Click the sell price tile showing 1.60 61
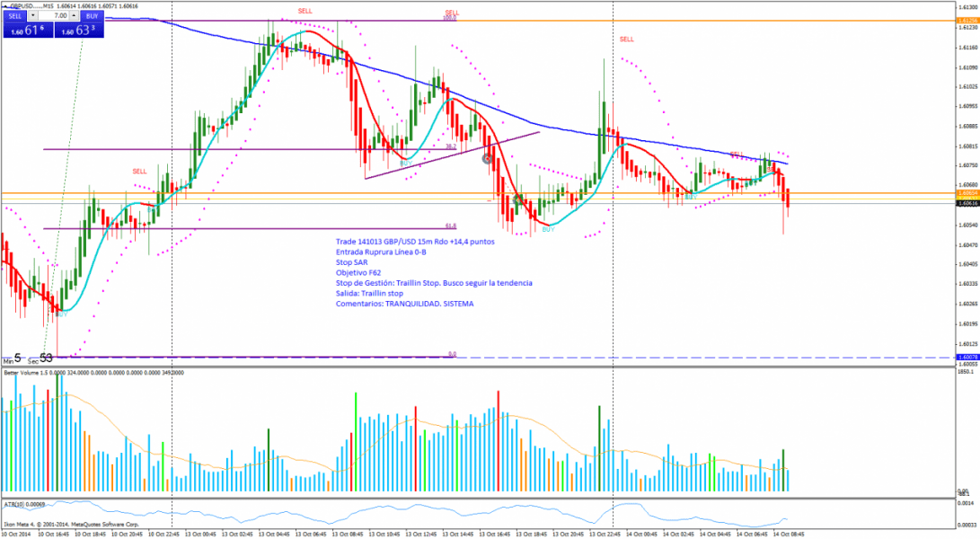Viewport: 980px width, 539px height. click(x=26, y=31)
